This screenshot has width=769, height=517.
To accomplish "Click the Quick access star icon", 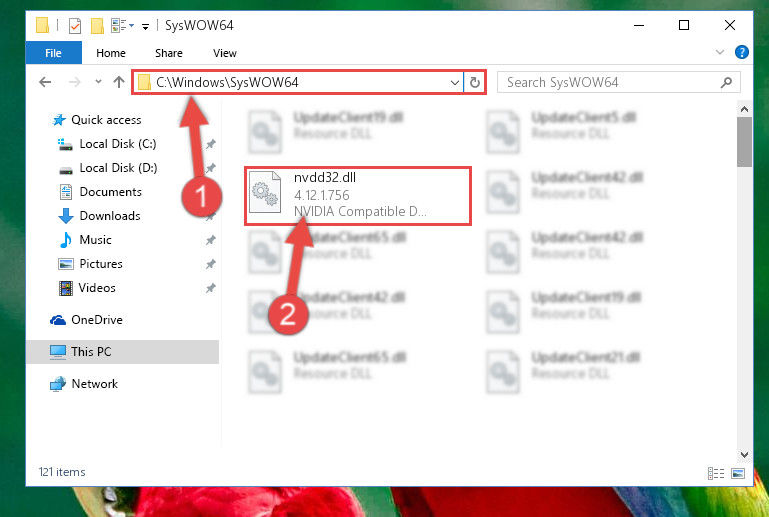I will click(59, 120).
